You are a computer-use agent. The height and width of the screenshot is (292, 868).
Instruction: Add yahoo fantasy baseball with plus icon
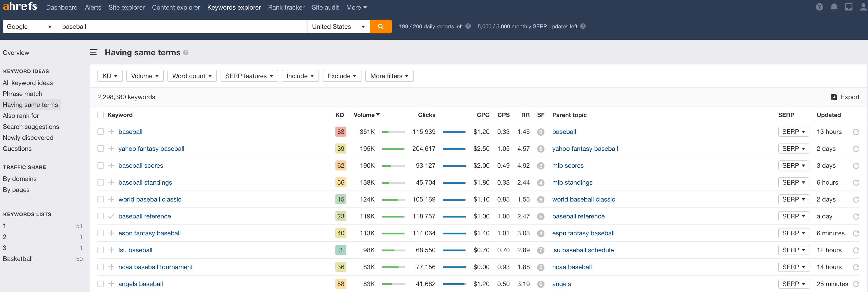pyautogui.click(x=111, y=149)
